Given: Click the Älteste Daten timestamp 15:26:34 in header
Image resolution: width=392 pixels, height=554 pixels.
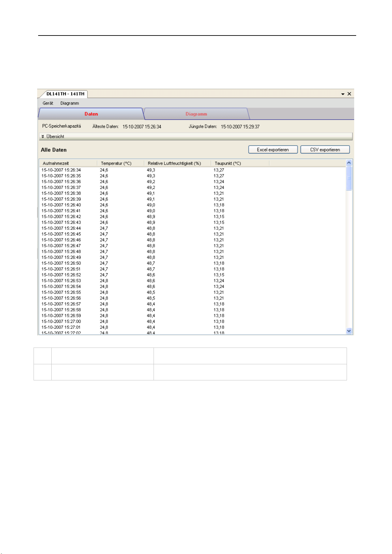Looking at the screenshot, I should point(142,127).
